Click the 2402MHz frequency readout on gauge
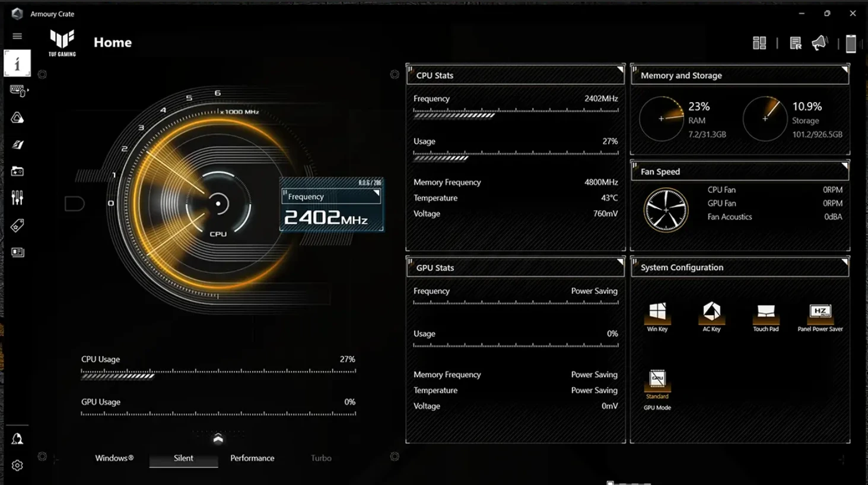 [x=326, y=218]
